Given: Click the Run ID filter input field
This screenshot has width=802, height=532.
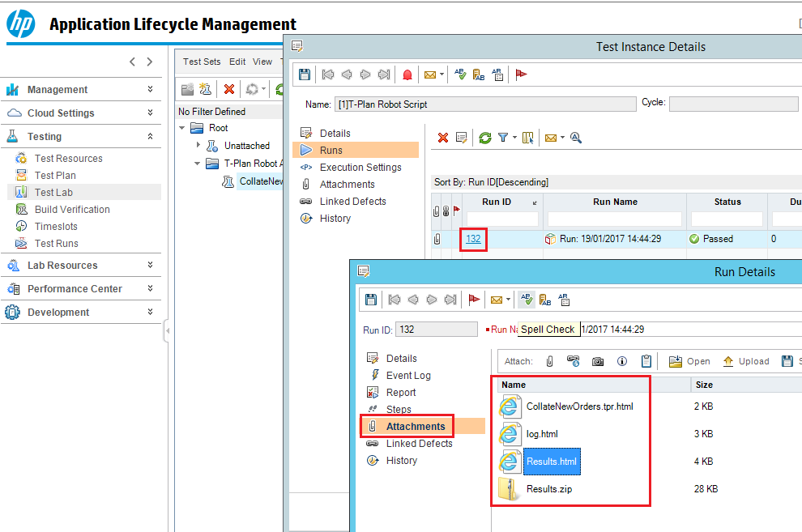Looking at the screenshot, I should tap(502, 219).
